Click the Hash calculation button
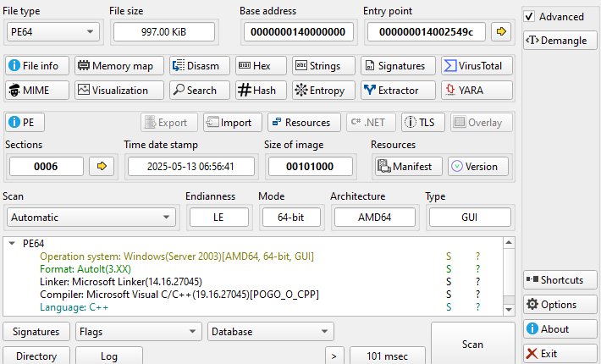This screenshot has width=601, height=364. (257, 91)
